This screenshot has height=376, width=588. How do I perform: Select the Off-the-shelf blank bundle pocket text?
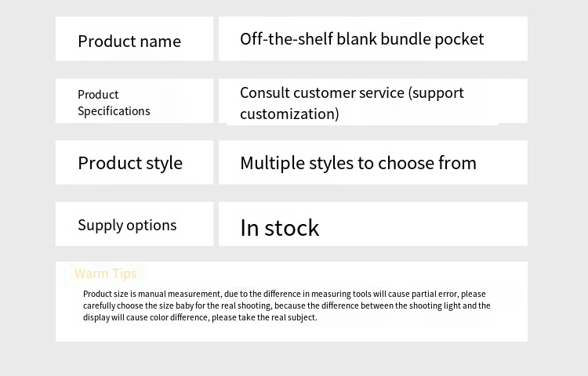tap(362, 39)
